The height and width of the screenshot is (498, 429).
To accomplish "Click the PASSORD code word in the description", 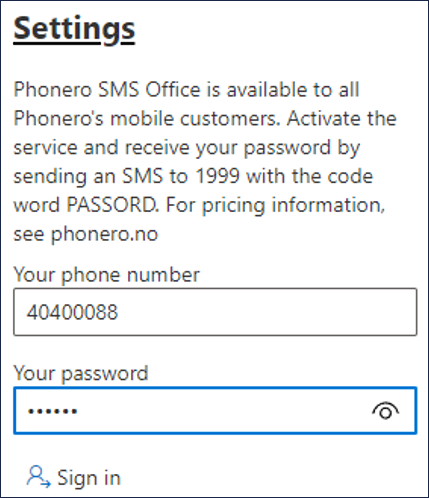I will coord(112,205).
